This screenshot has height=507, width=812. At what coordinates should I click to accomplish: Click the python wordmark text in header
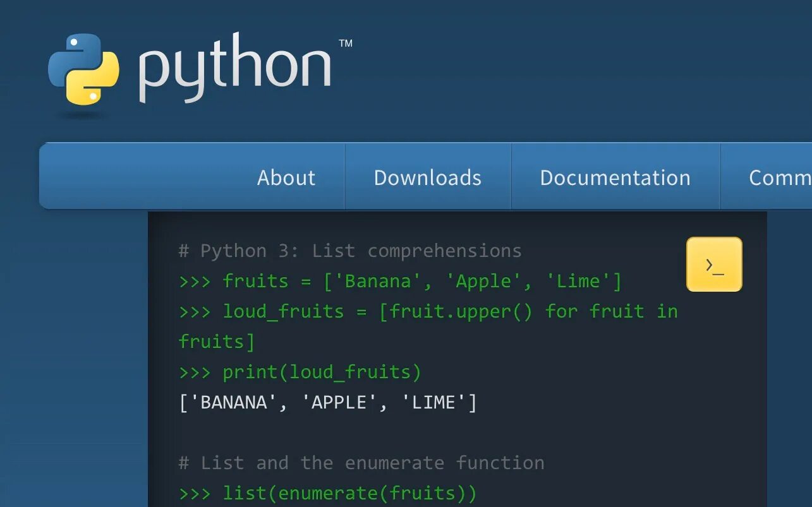(235, 68)
